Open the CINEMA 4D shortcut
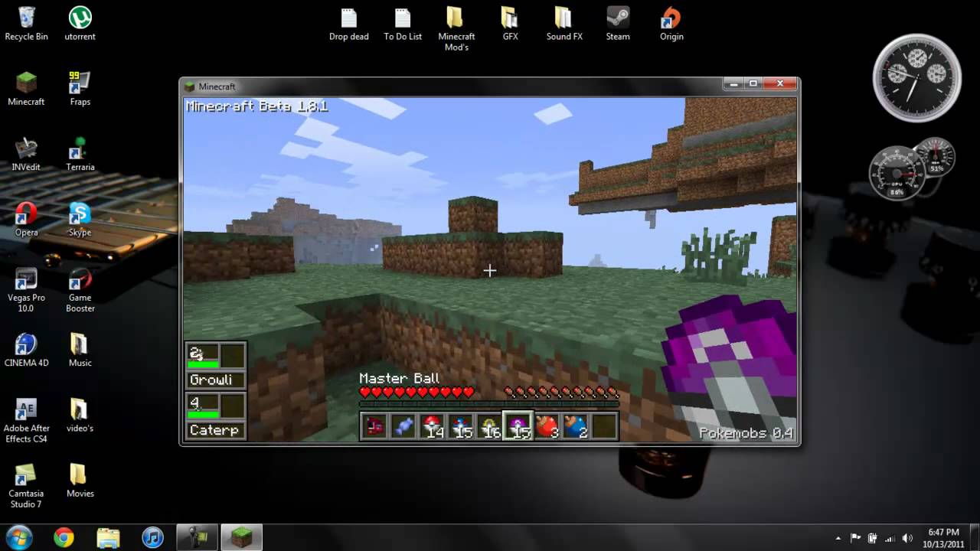Image resolution: width=980 pixels, height=551 pixels. coord(26,350)
